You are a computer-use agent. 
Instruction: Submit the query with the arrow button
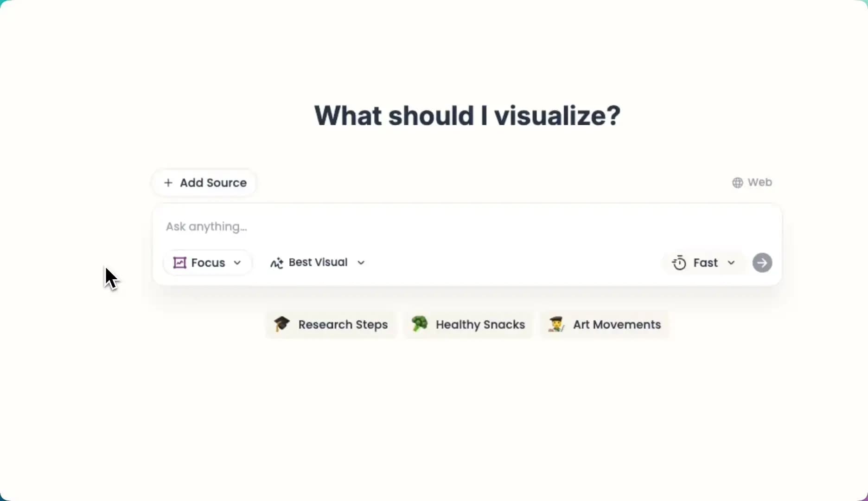[x=762, y=263]
